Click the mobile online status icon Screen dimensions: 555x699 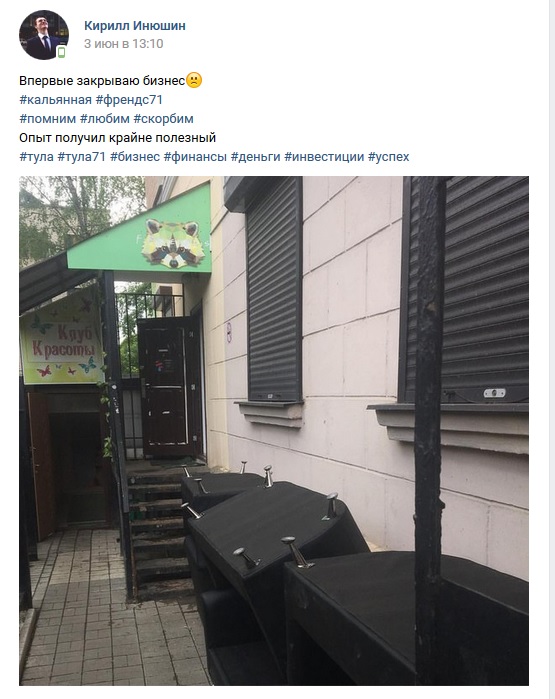[x=62, y=52]
